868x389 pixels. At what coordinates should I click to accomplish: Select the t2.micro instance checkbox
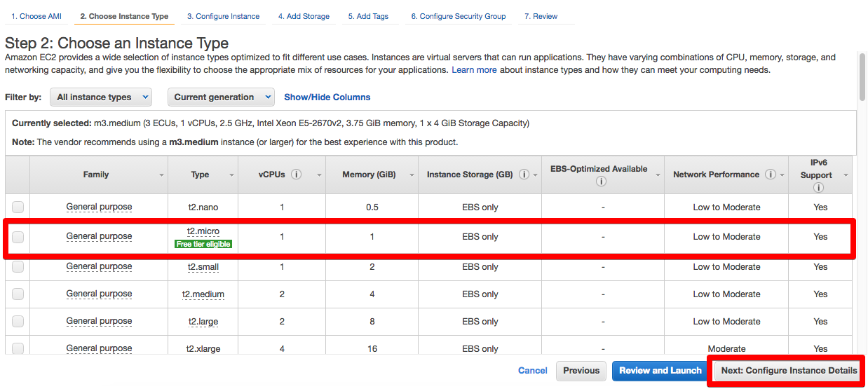(18, 237)
